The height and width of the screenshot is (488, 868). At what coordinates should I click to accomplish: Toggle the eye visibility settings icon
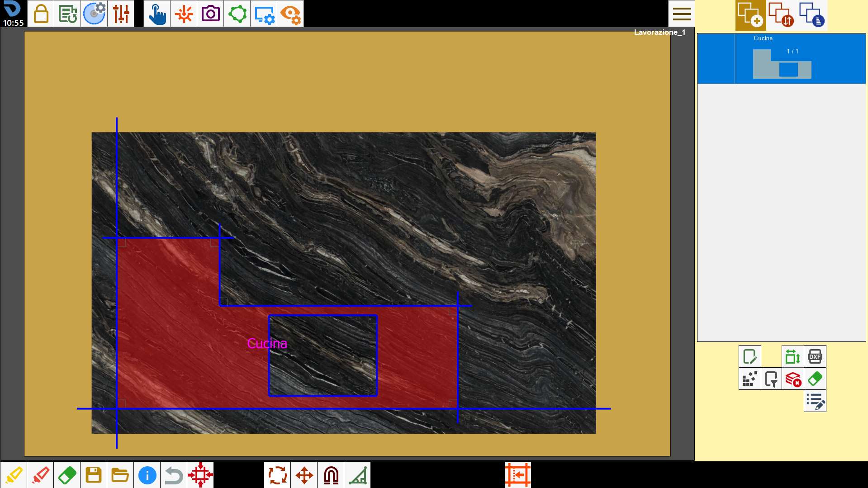point(290,14)
